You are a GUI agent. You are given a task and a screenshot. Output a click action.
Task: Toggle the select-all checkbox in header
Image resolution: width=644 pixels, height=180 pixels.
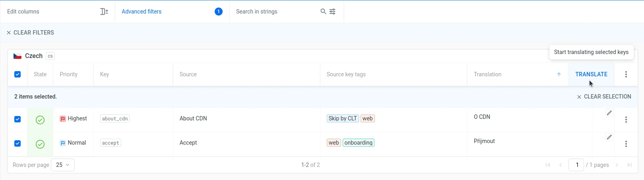coord(17,74)
